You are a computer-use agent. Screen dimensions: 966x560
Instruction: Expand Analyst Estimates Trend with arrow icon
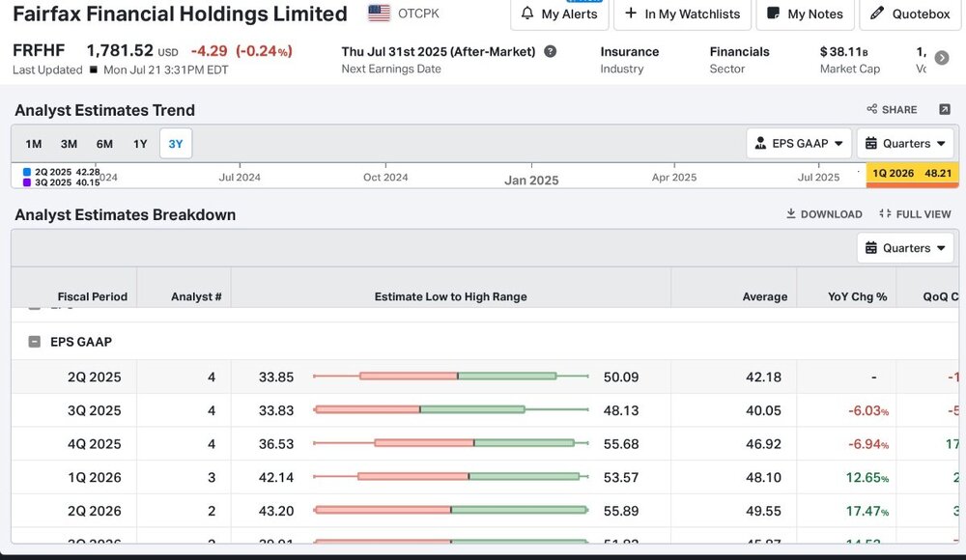[945, 110]
